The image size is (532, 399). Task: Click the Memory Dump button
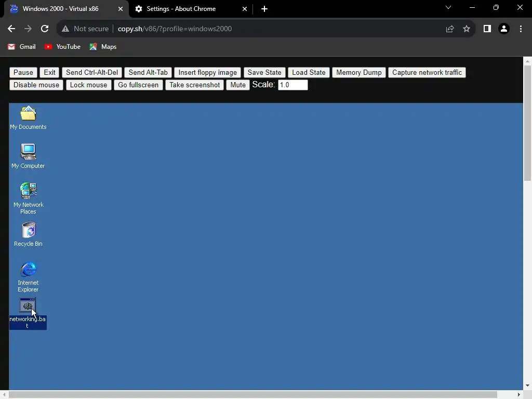[359, 73]
